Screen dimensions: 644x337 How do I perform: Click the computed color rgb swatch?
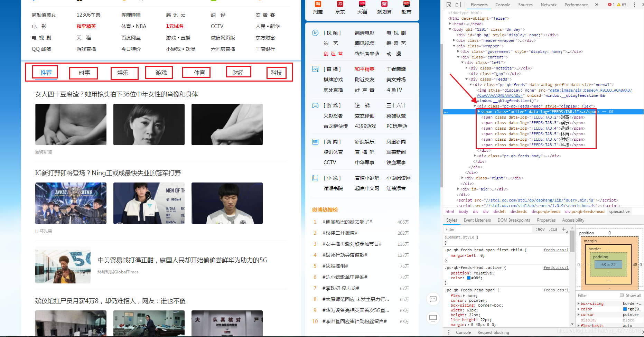(x=625, y=309)
